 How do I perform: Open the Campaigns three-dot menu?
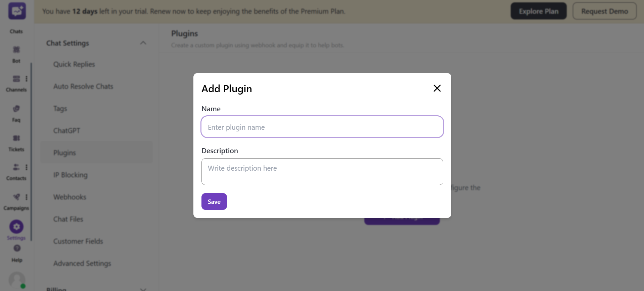click(27, 197)
